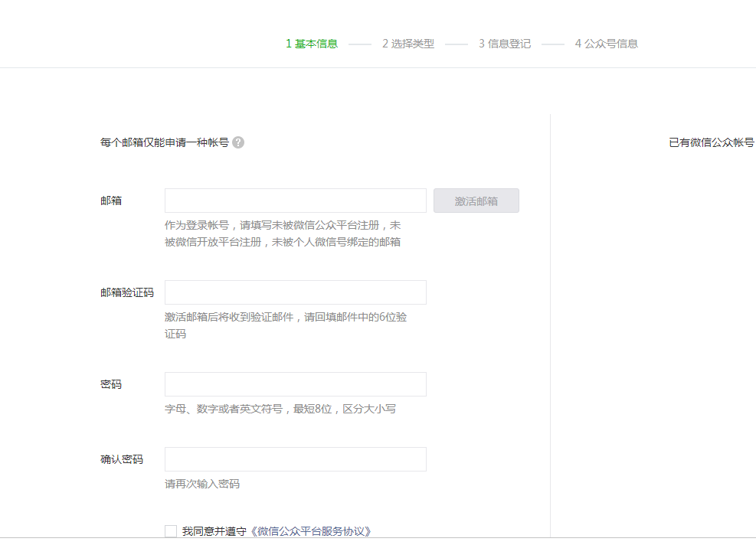Click the 密码 field label

(x=111, y=384)
